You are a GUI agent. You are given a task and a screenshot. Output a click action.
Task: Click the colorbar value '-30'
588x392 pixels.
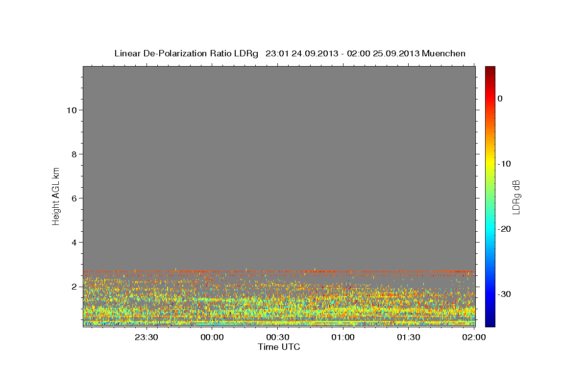(505, 294)
